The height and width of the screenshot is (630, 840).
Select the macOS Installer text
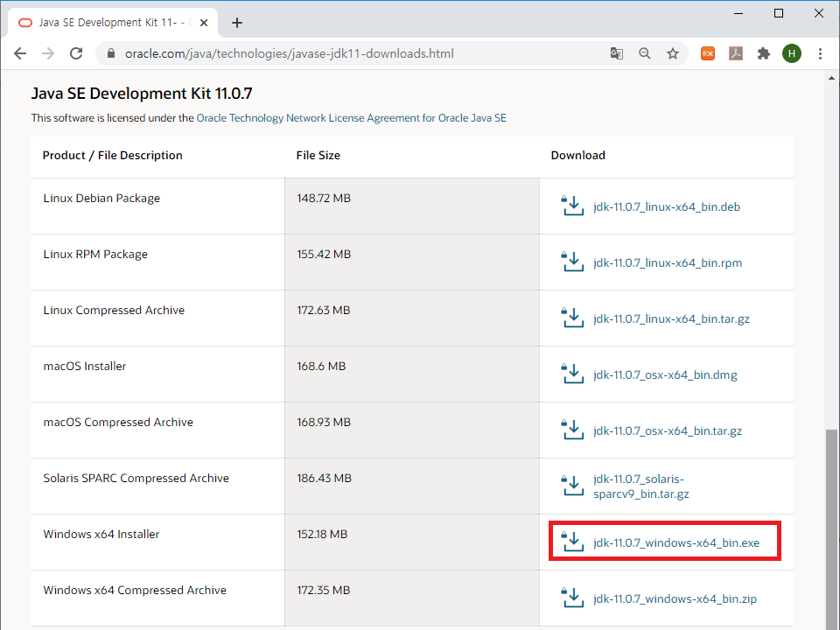click(x=85, y=366)
